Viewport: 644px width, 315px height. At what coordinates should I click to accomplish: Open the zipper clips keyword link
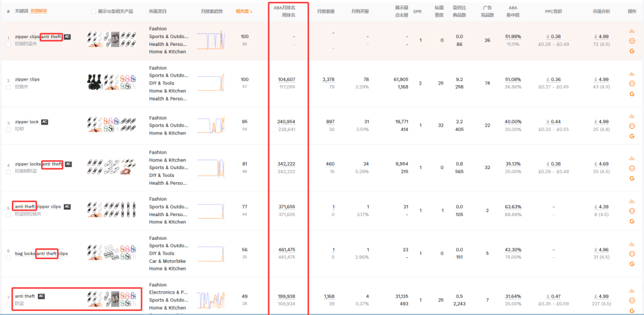tap(27, 79)
